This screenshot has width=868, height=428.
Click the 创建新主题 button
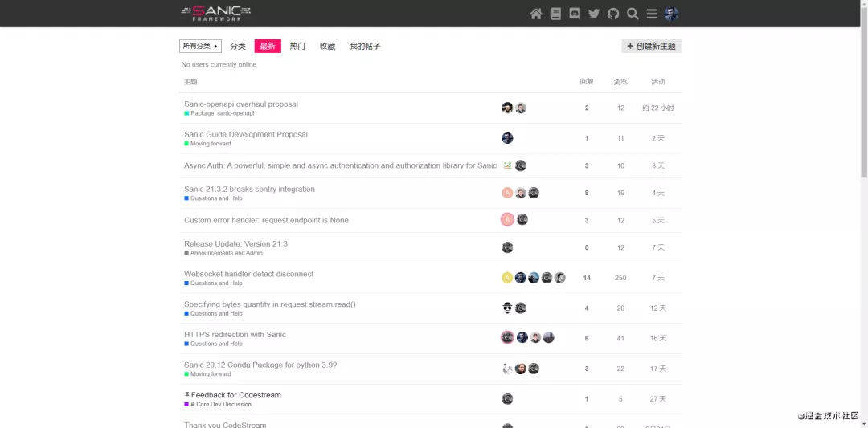[652, 46]
